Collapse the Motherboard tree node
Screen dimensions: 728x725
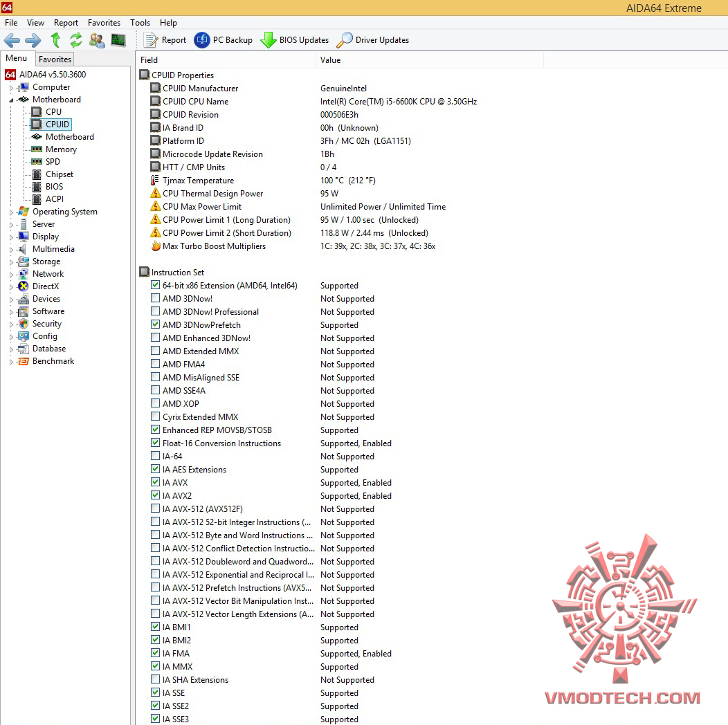point(11,100)
